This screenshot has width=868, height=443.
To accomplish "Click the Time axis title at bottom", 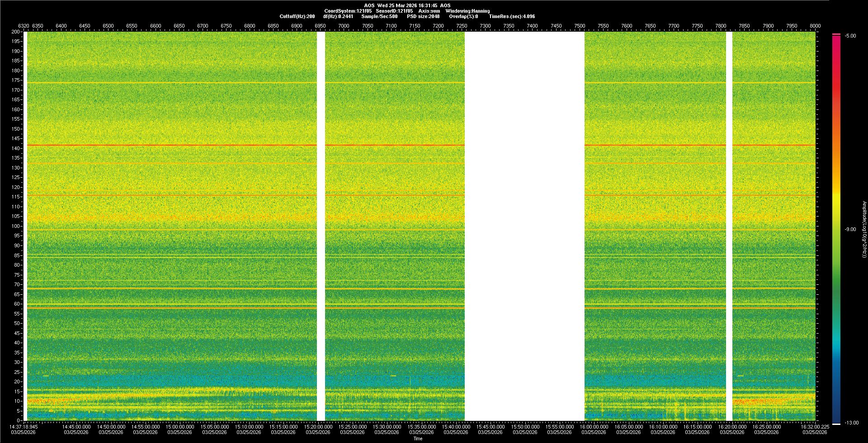I will (418, 438).
